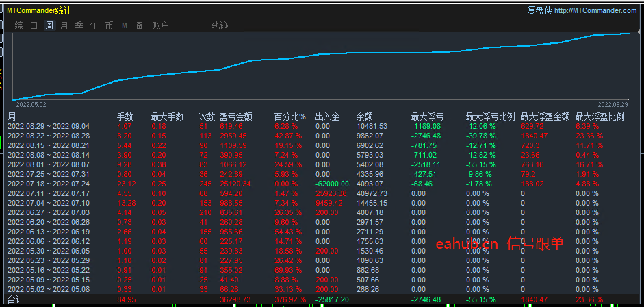The width and height of the screenshot is (644, 307).
Task: Open the 轨迹 track tab
Action: pos(220,25)
